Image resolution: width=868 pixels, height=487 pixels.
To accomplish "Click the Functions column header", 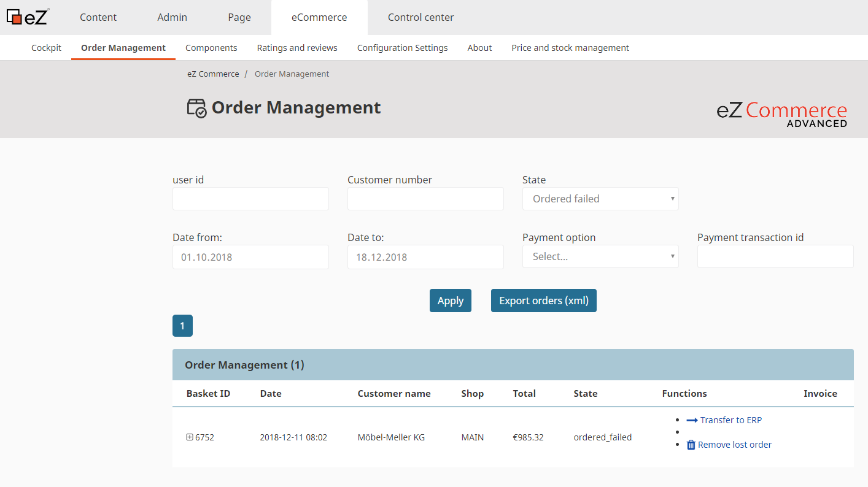I will pyautogui.click(x=684, y=394).
